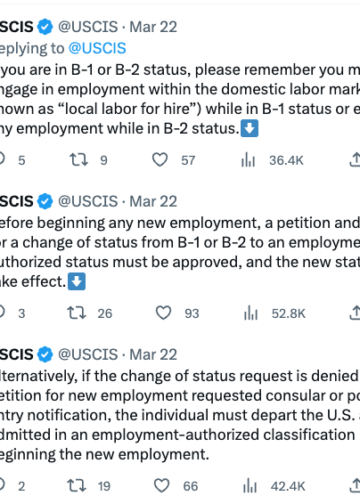Share the first tweet via share icon
The image size is (360, 504).
pyautogui.click(x=355, y=160)
